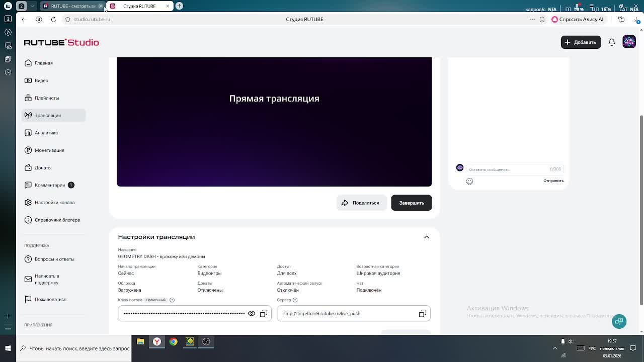Open the Комментарии section icon
Screen dimensions: 644x362
coord(28,185)
